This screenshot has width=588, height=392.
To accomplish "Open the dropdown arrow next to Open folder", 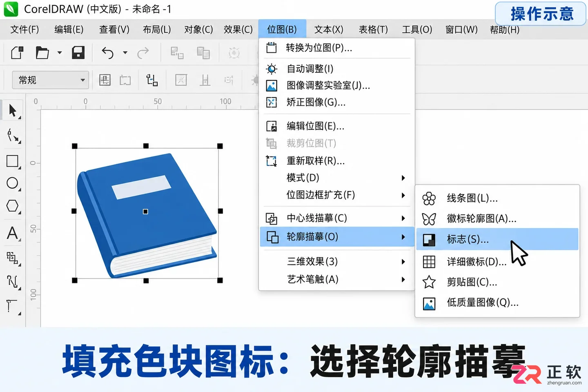I will (x=60, y=53).
